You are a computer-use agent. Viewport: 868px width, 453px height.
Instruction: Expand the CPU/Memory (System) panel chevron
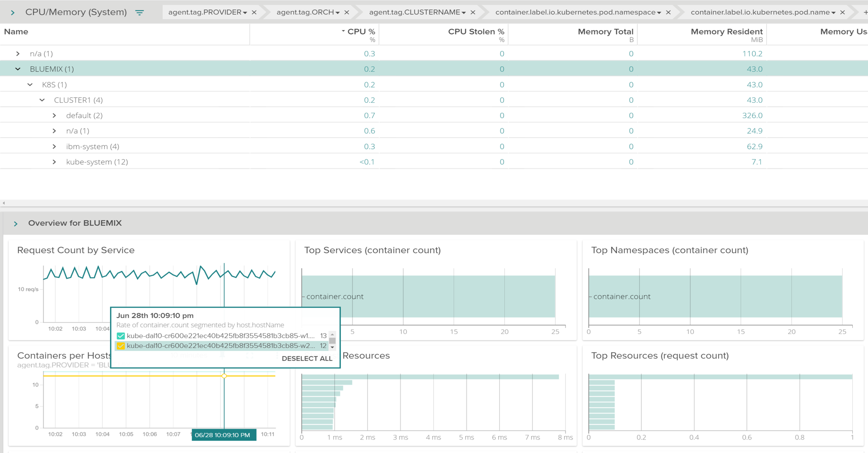click(13, 12)
